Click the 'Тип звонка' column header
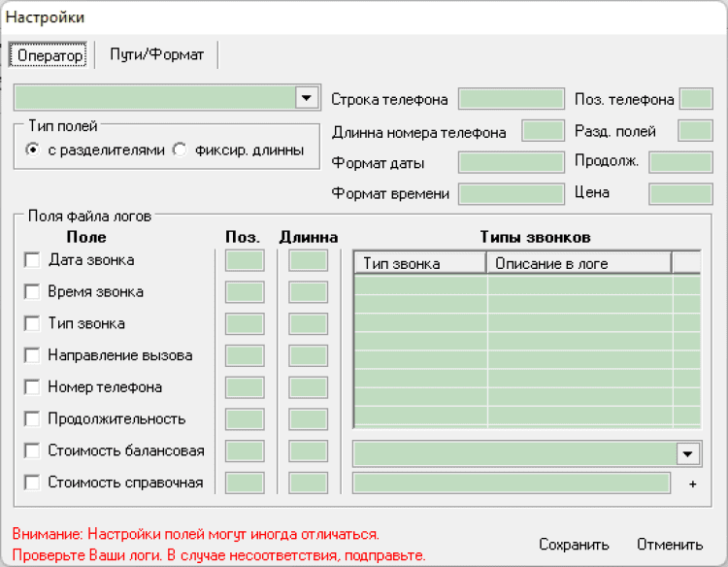 tap(420, 263)
